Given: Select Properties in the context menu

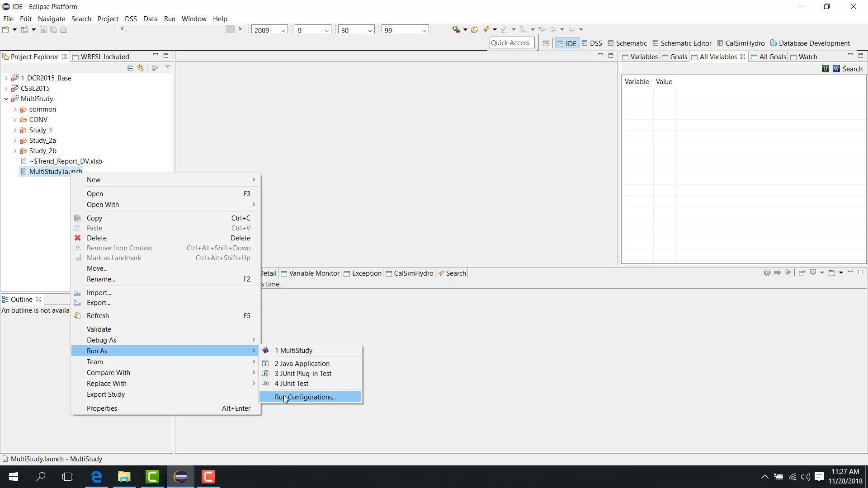Looking at the screenshot, I should [x=166, y=408].
